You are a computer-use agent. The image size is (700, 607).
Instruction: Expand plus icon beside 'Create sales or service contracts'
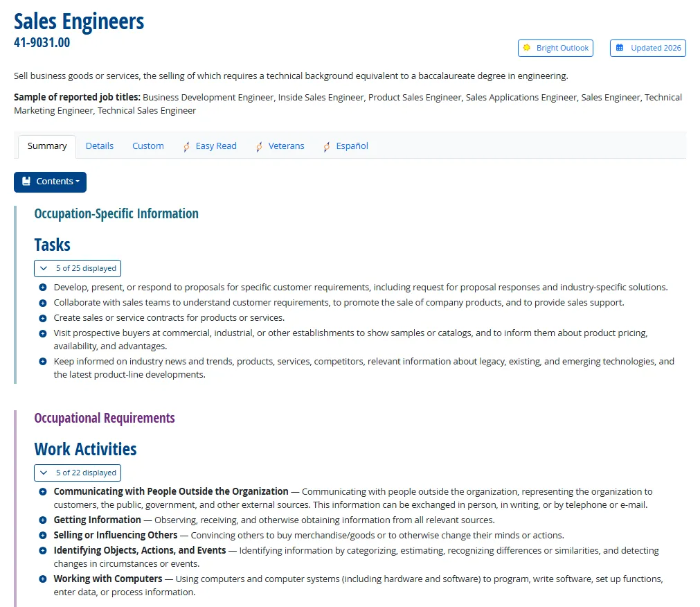[43, 318]
